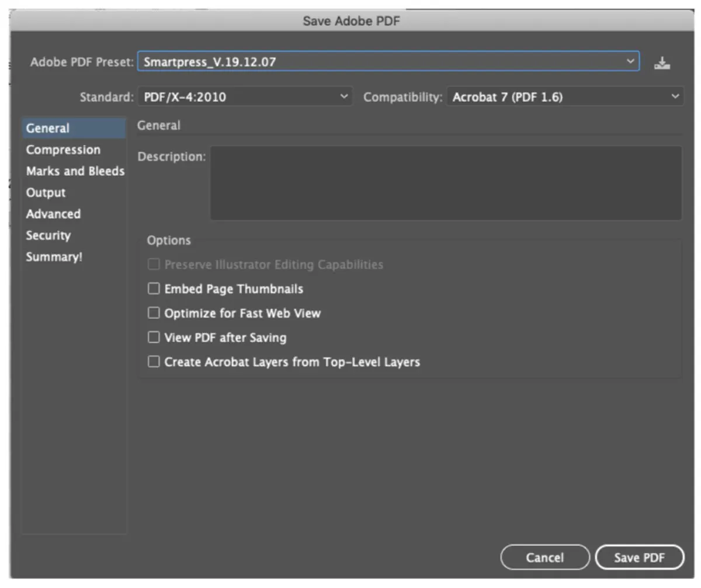Screen dimensions: 701x588
Task: Click the Save PDF button
Action: [640, 557]
